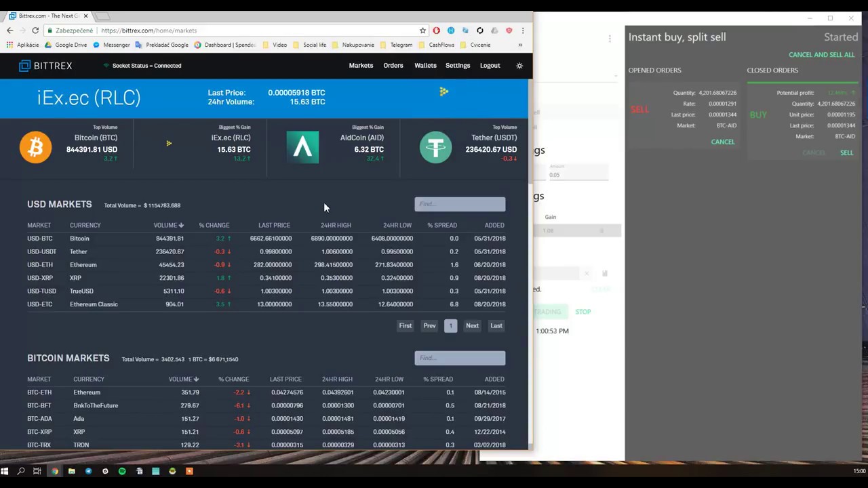Viewport: 868px width, 488px height.
Task: Open the Chrome three-dot menu
Action: (x=523, y=30)
